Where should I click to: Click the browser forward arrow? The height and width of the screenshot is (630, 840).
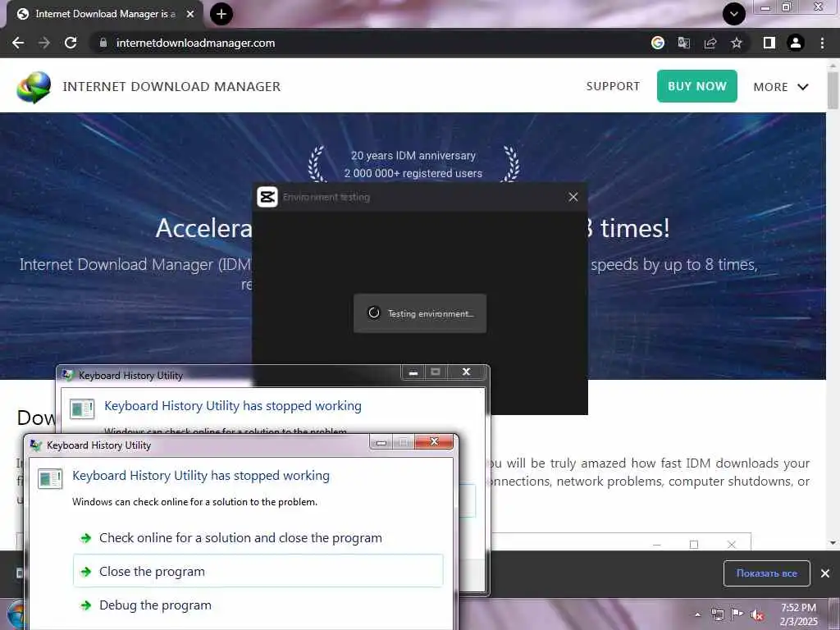44,43
